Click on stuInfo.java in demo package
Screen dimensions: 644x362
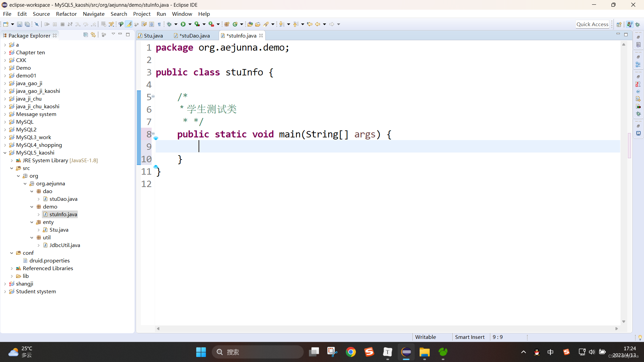coord(63,215)
